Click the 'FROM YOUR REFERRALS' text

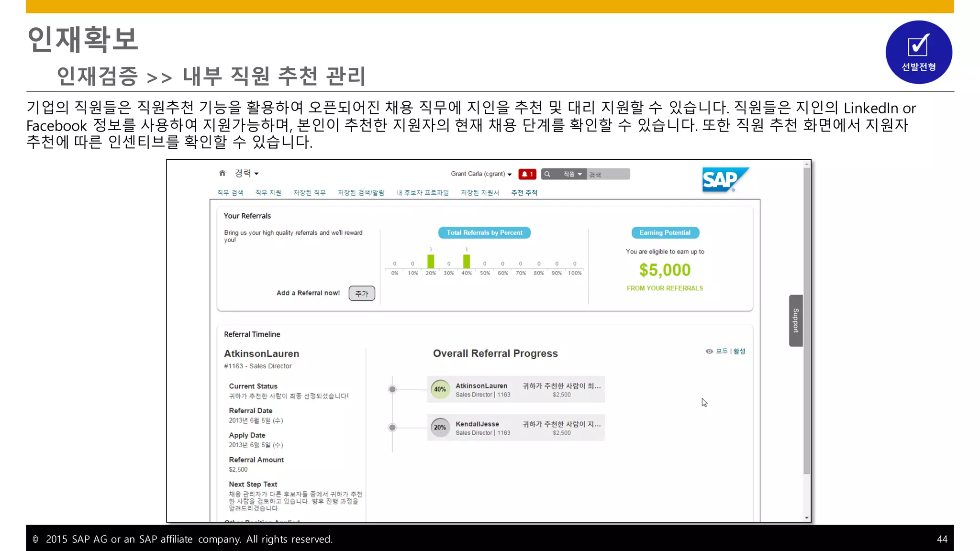pyautogui.click(x=665, y=288)
